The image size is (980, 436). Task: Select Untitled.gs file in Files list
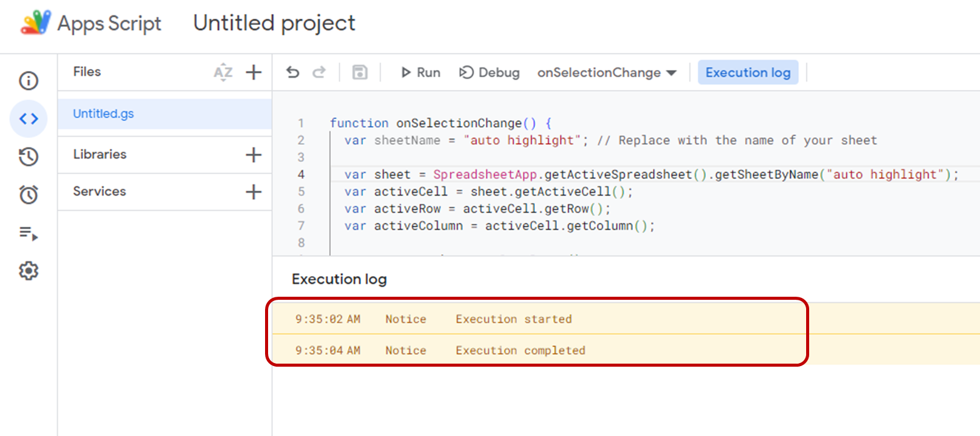coord(103,114)
